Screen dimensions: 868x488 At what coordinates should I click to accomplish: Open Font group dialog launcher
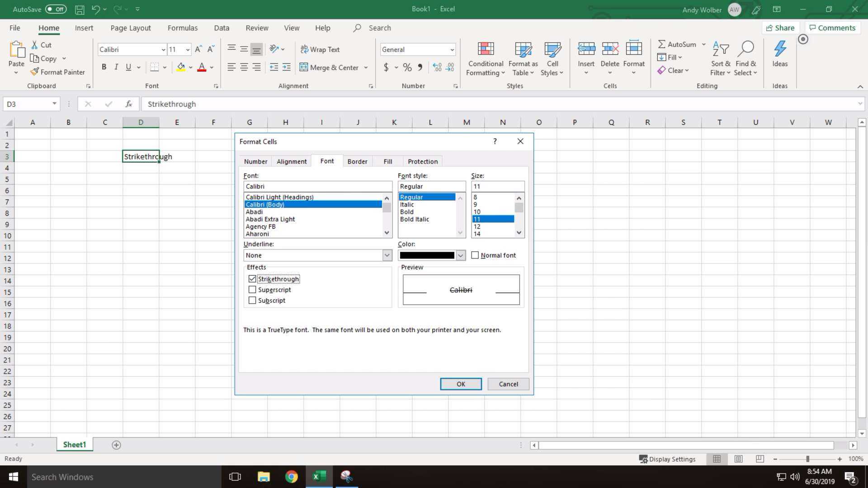point(216,86)
